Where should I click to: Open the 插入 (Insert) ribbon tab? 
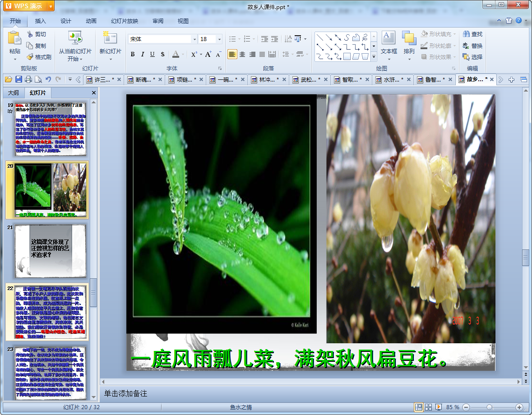(40, 21)
